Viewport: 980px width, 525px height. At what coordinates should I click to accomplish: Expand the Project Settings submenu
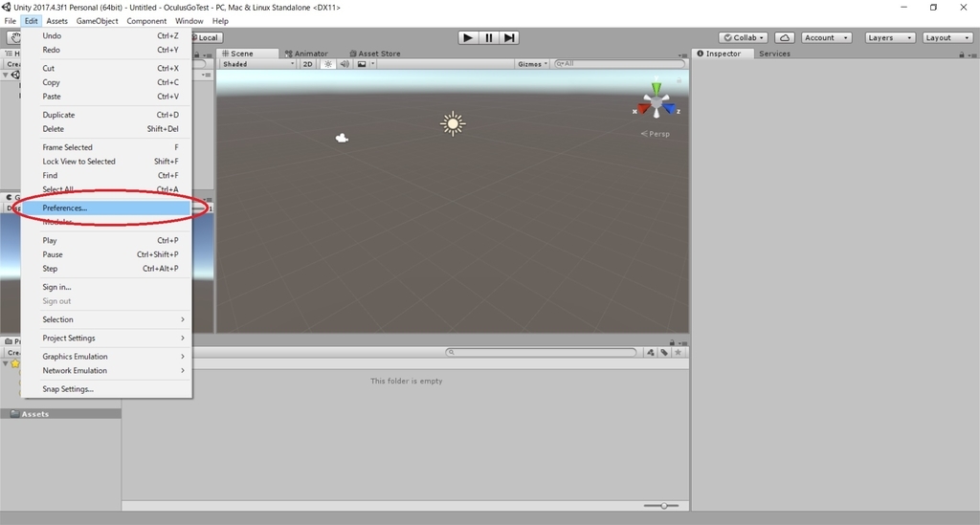[x=106, y=338]
